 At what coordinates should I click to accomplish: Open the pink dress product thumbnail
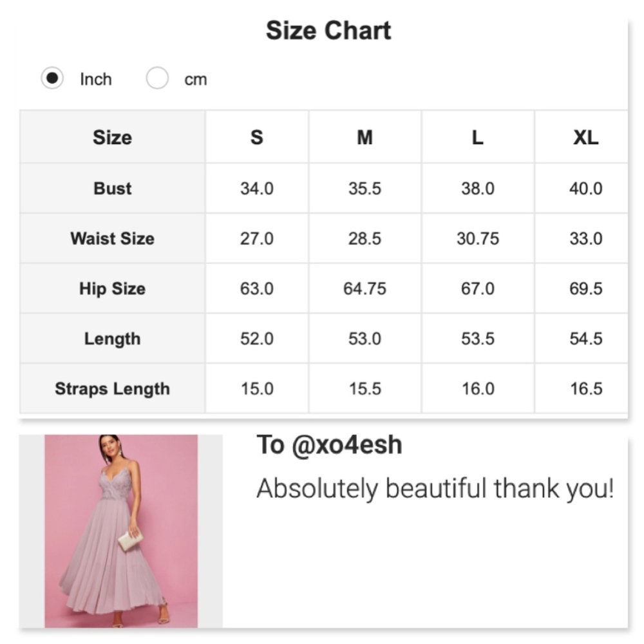click(x=121, y=531)
